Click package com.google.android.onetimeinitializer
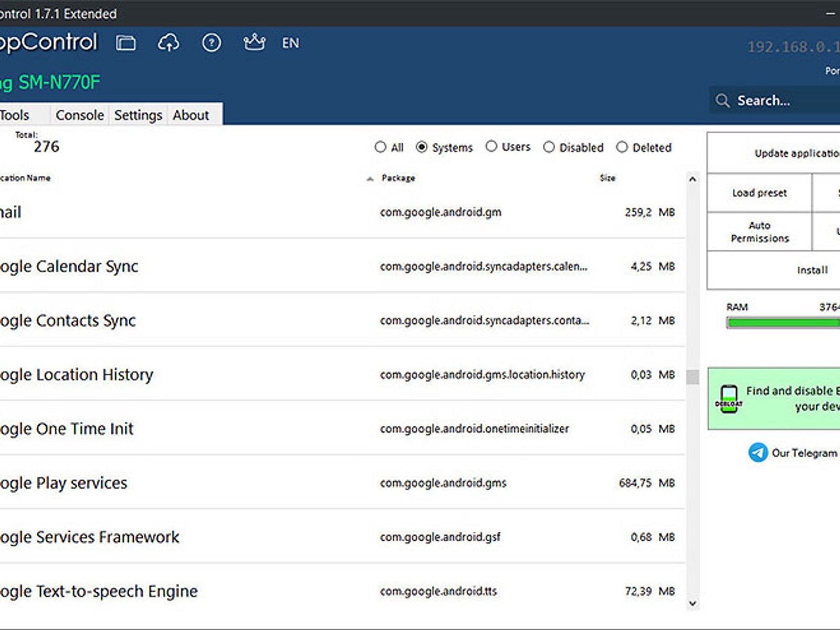The width and height of the screenshot is (840, 630). click(x=474, y=428)
